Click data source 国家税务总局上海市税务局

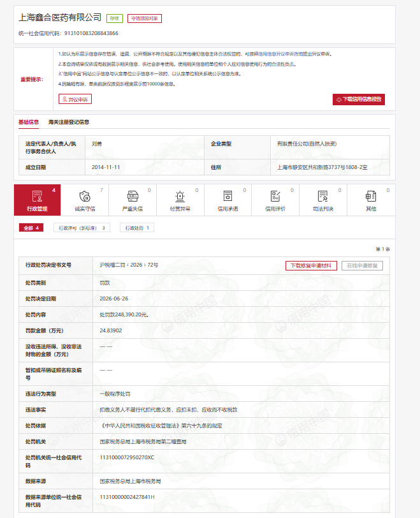click(130, 482)
